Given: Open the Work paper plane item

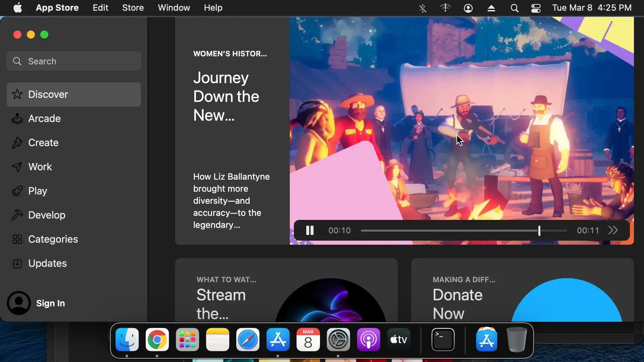Looking at the screenshot, I should click(40, 167).
